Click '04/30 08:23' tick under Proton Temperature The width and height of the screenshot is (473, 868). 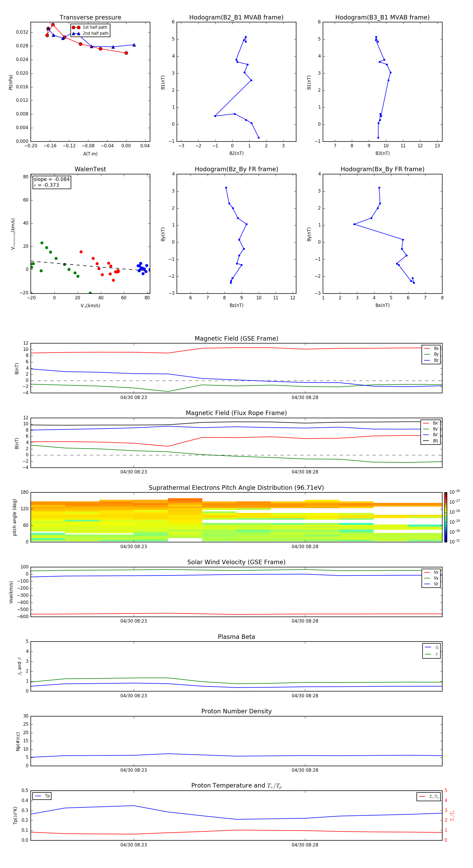[x=134, y=845]
